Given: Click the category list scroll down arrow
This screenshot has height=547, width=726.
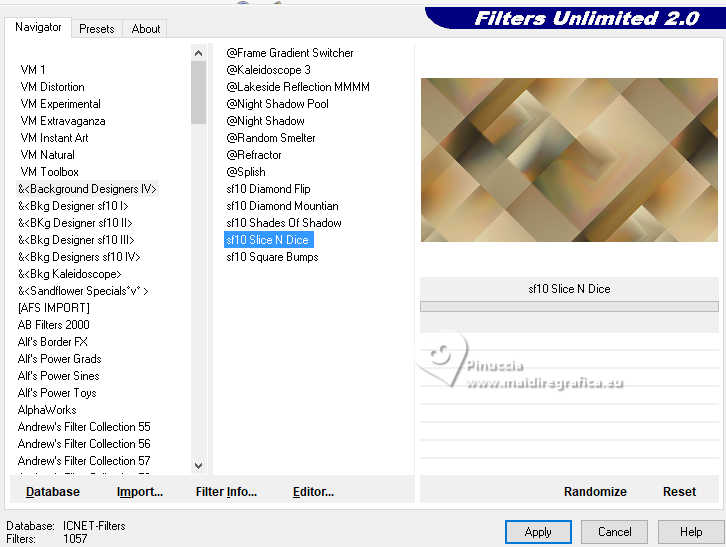Looking at the screenshot, I should pos(199,465).
